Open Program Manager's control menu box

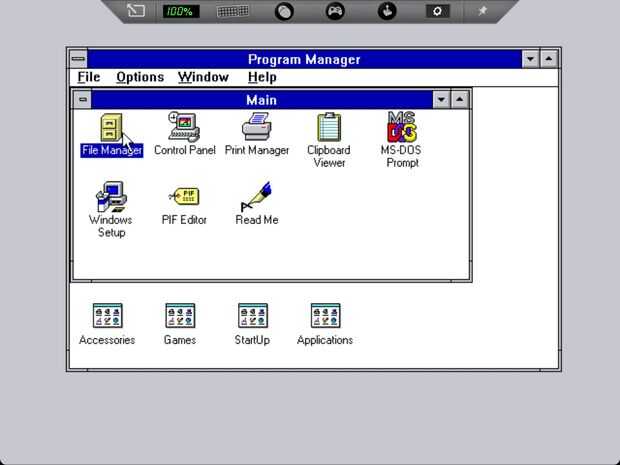pyautogui.click(x=78, y=59)
